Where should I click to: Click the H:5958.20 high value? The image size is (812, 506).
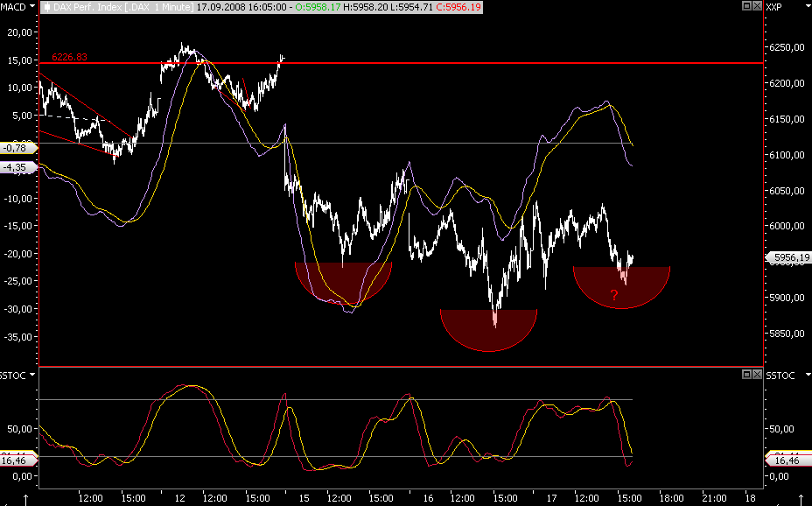click(366, 7)
